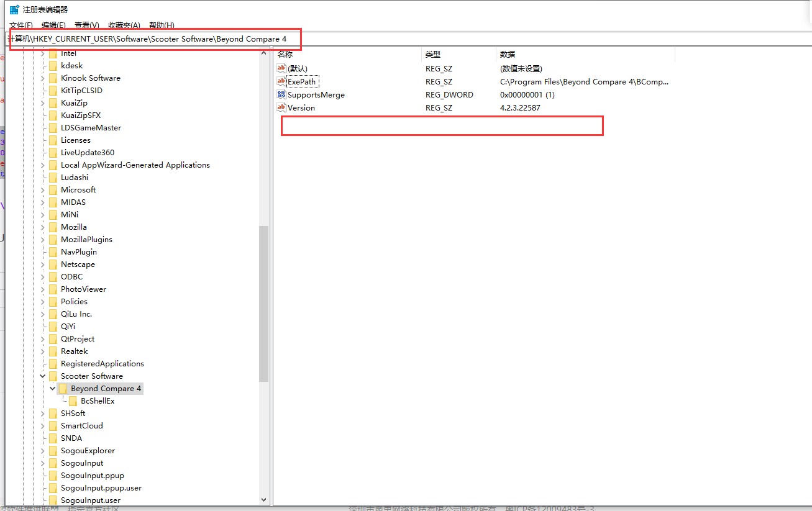Expand the Kinook Software key
This screenshot has width=812, height=511.
43,78
